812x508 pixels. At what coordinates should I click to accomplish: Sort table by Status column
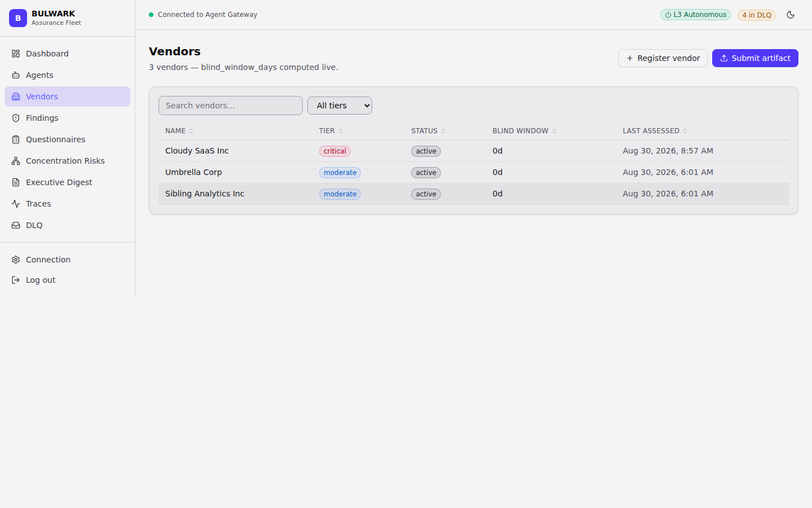pos(429,131)
